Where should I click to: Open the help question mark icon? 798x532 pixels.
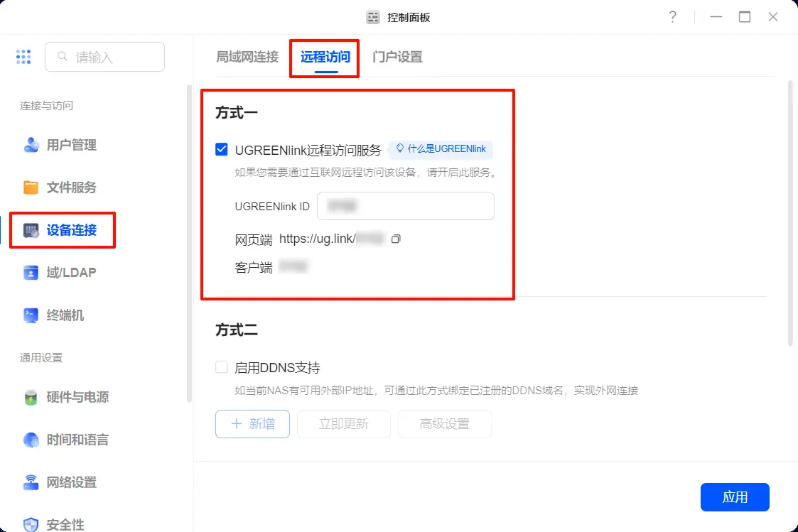coord(672,17)
